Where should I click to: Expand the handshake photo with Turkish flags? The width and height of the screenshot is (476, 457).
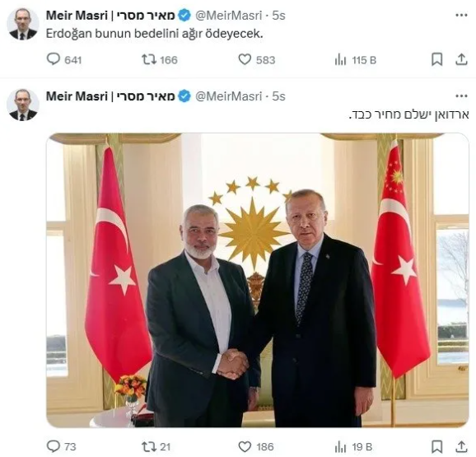pos(258,280)
